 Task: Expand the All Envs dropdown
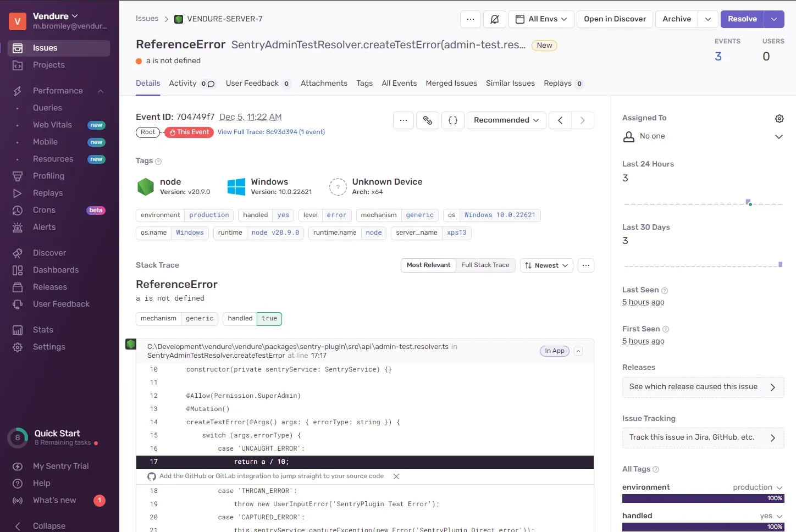pyautogui.click(x=541, y=19)
